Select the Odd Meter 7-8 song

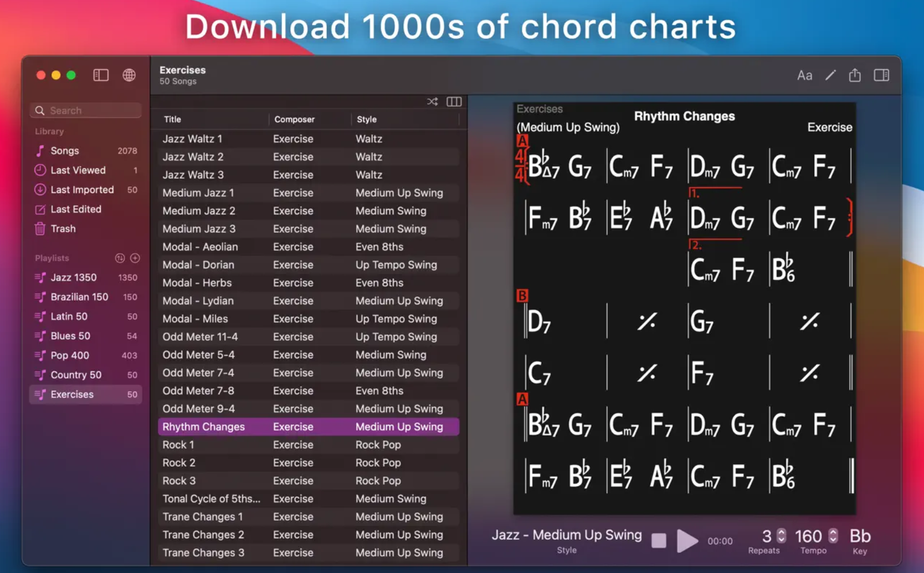pyautogui.click(x=309, y=391)
